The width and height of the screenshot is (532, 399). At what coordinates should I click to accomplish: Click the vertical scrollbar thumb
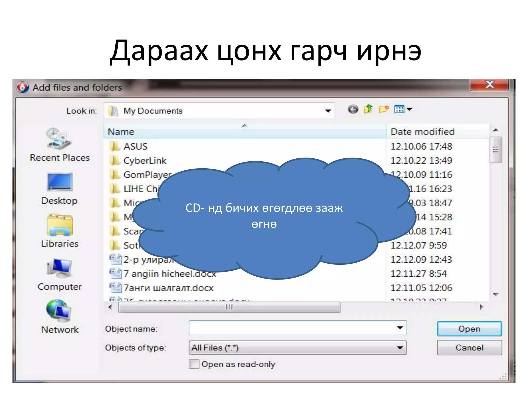(496, 150)
